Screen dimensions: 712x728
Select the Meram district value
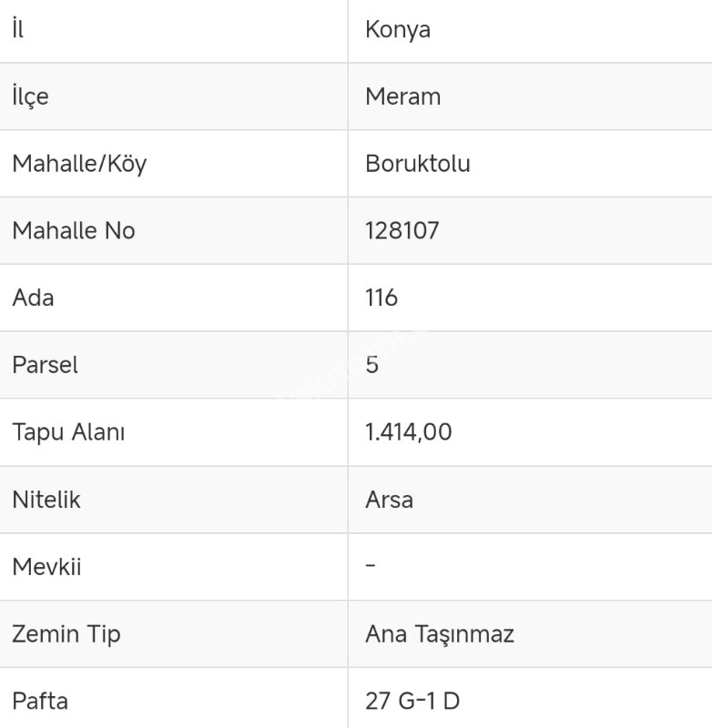click(x=402, y=96)
